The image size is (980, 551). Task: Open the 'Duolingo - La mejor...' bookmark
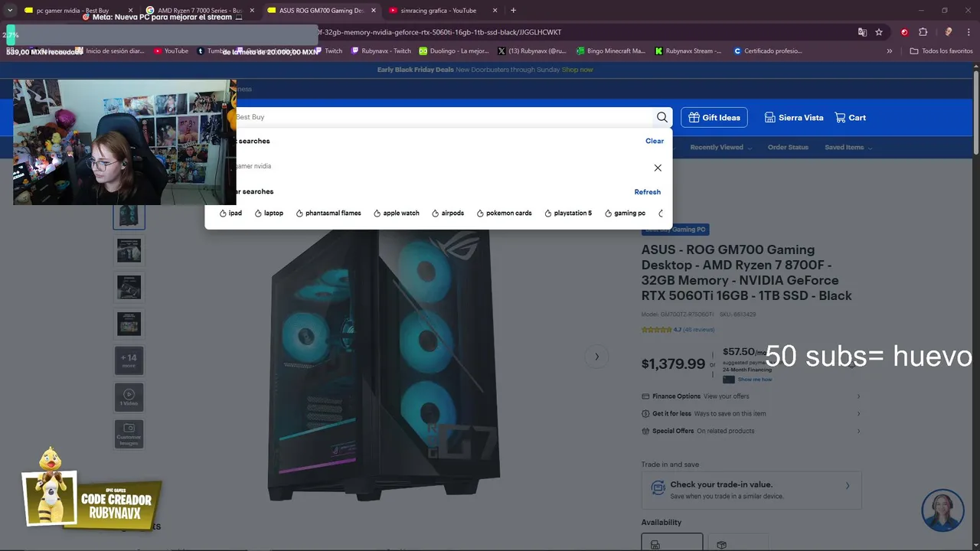(x=454, y=51)
